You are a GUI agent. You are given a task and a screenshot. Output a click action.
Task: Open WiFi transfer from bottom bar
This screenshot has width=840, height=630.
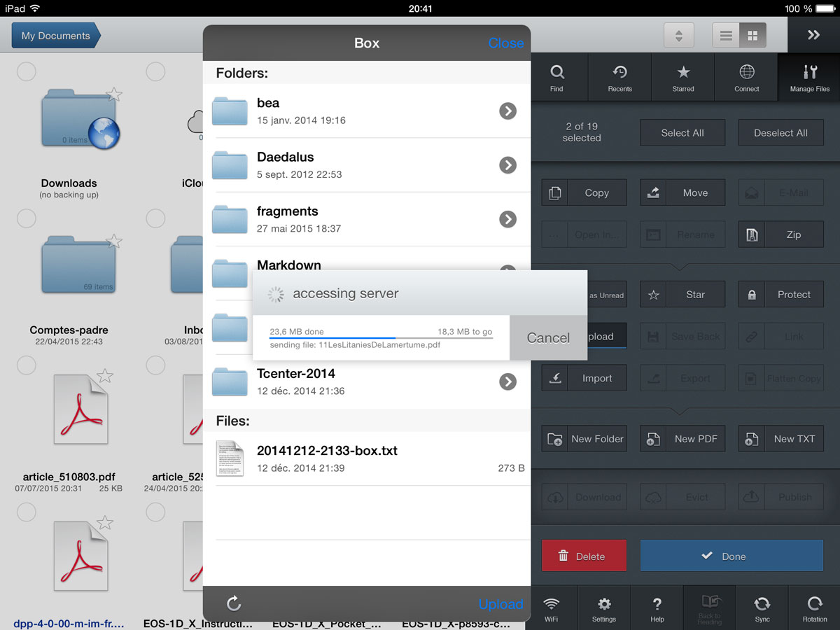(x=552, y=608)
